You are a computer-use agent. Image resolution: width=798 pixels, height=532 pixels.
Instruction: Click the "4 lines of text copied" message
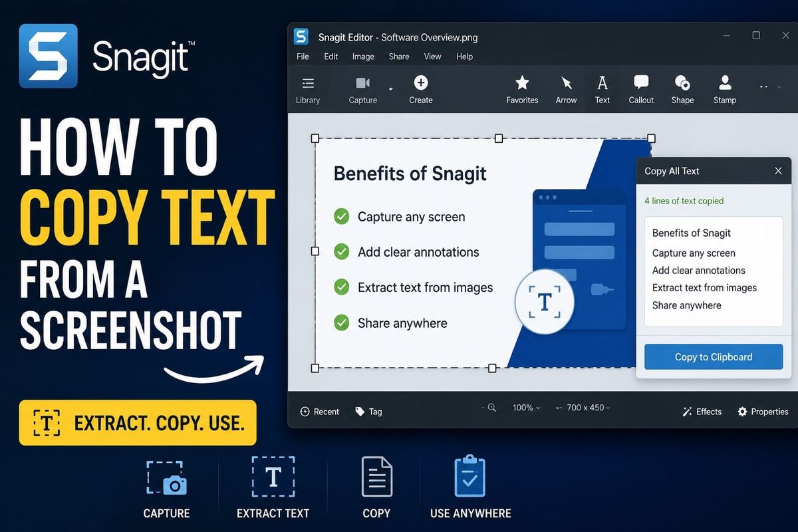pyautogui.click(x=684, y=201)
